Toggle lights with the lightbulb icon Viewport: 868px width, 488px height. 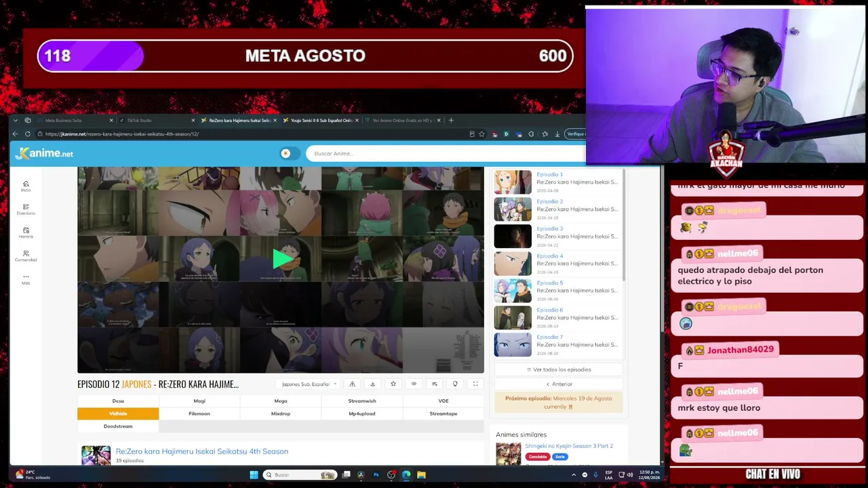[455, 384]
